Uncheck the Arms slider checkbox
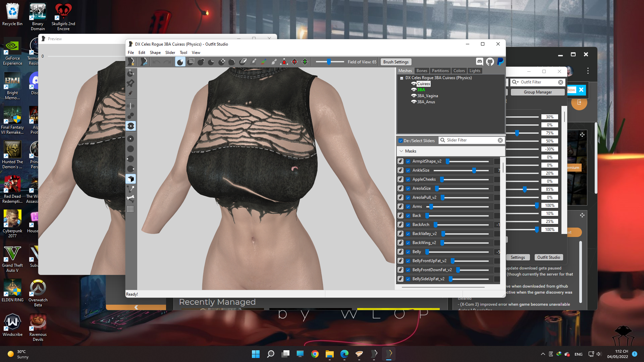 [x=408, y=206]
